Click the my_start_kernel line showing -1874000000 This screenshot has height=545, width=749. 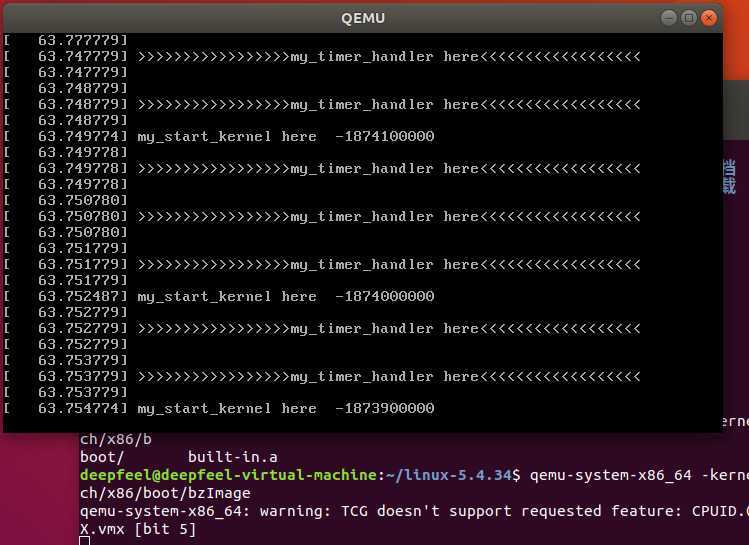click(x=219, y=297)
